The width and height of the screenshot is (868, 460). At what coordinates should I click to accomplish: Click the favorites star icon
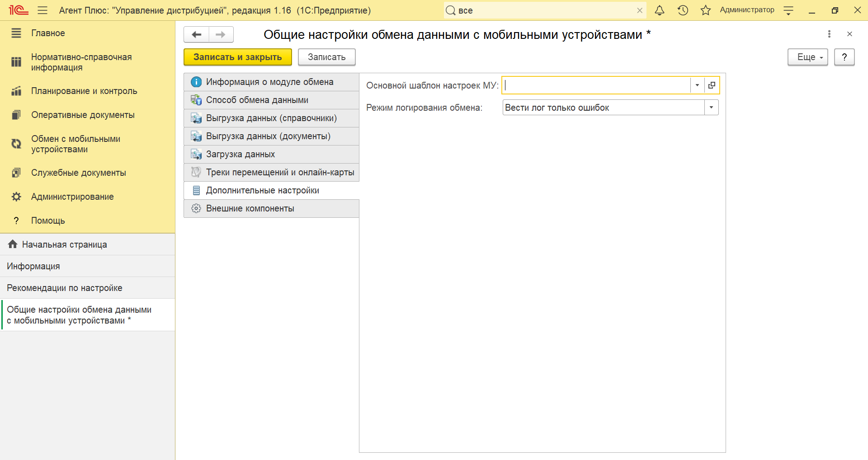pos(705,10)
